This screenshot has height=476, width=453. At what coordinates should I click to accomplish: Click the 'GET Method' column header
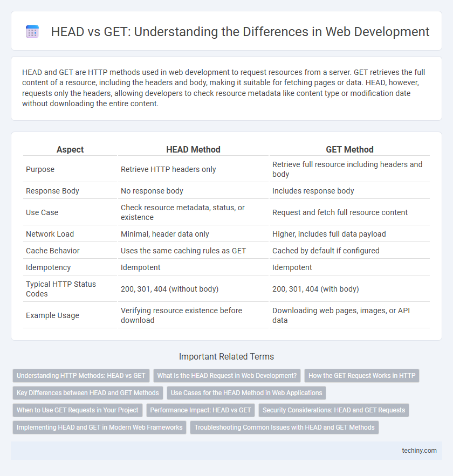(x=350, y=149)
